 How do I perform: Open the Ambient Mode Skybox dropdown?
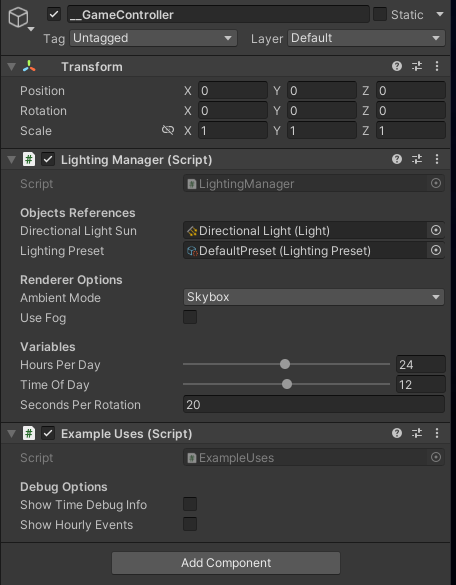tap(313, 297)
